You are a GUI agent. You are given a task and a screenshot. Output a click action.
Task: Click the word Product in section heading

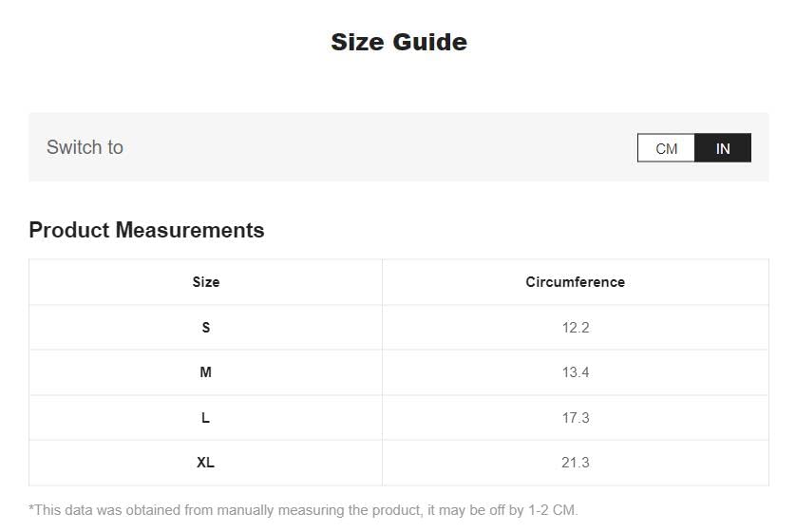tap(69, 230)
